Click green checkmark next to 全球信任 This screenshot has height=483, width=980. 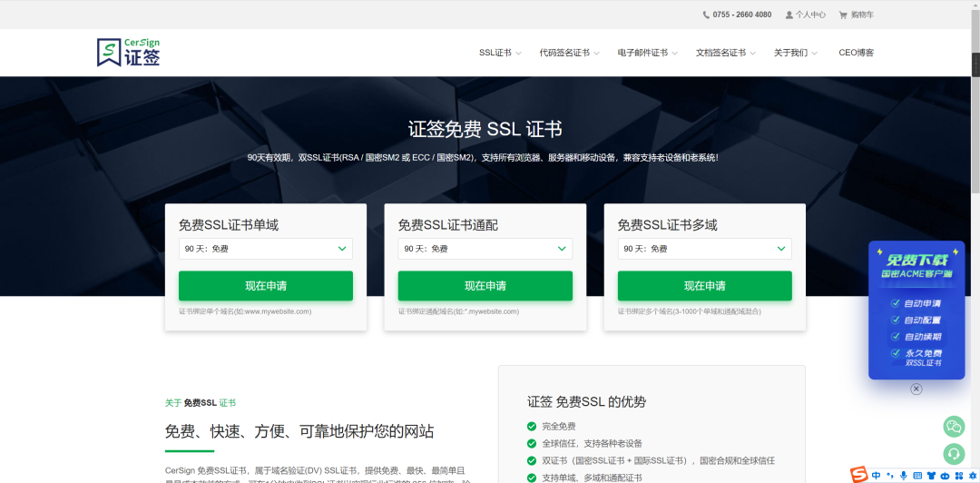[532, 444]
